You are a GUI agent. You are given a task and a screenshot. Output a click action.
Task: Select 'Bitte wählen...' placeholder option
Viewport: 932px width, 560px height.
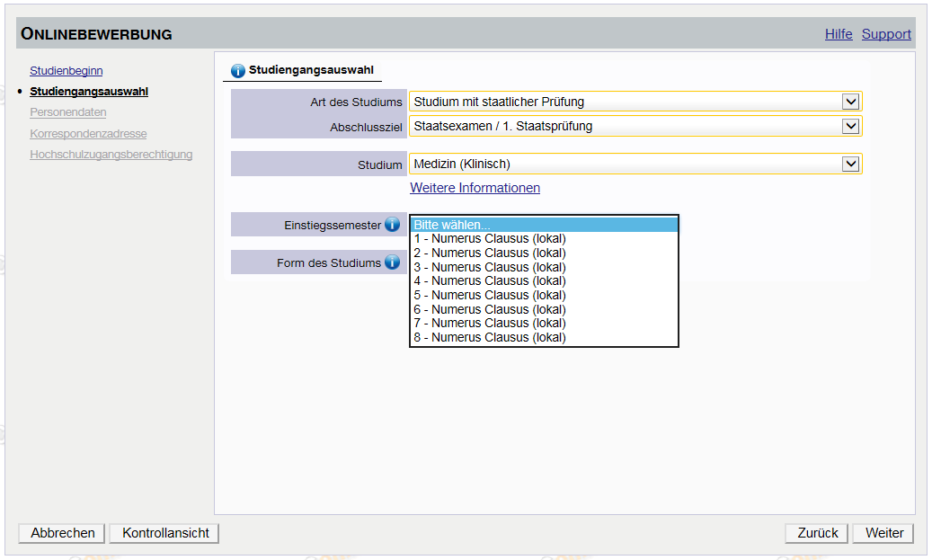click(453, 225)
